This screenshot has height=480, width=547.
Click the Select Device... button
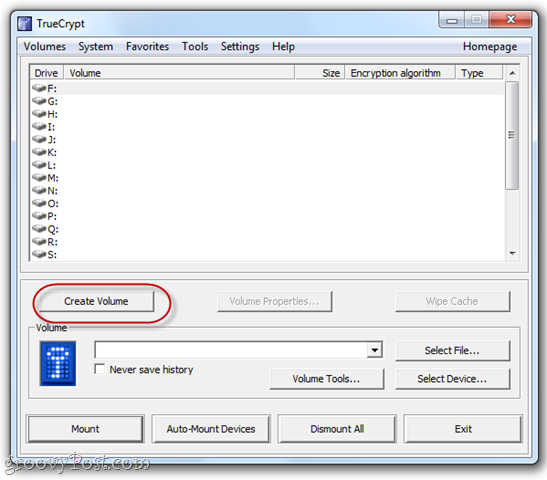click(452, 379)
